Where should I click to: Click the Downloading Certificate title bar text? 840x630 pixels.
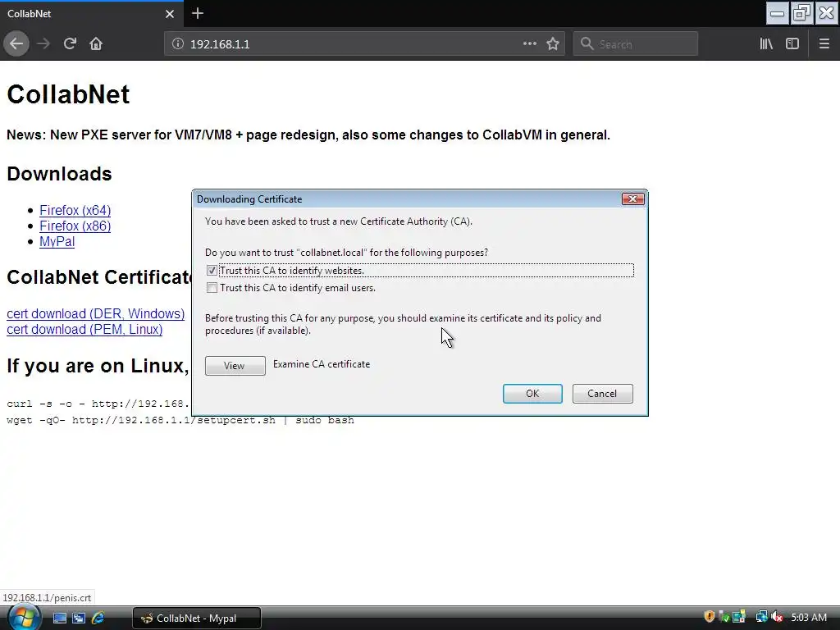coord(249,199)
